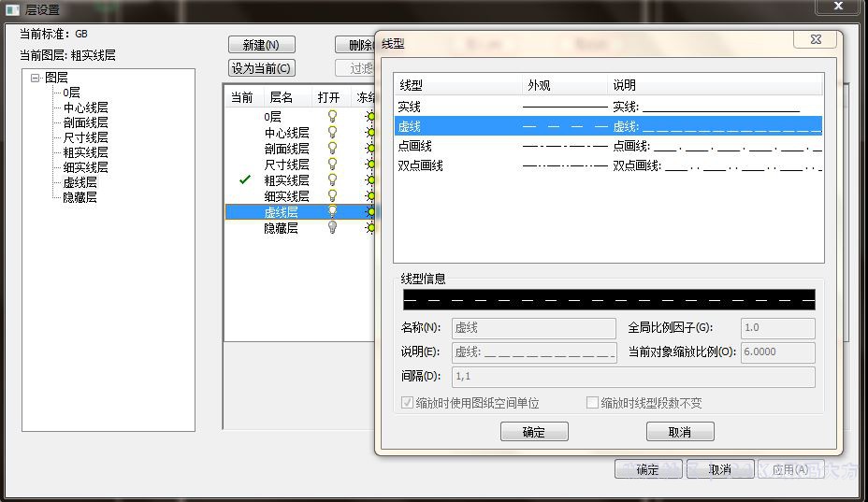Viewport: 868px width, 502px height.
Task: Click the 线型 column header
Action: tap(458, 85)
